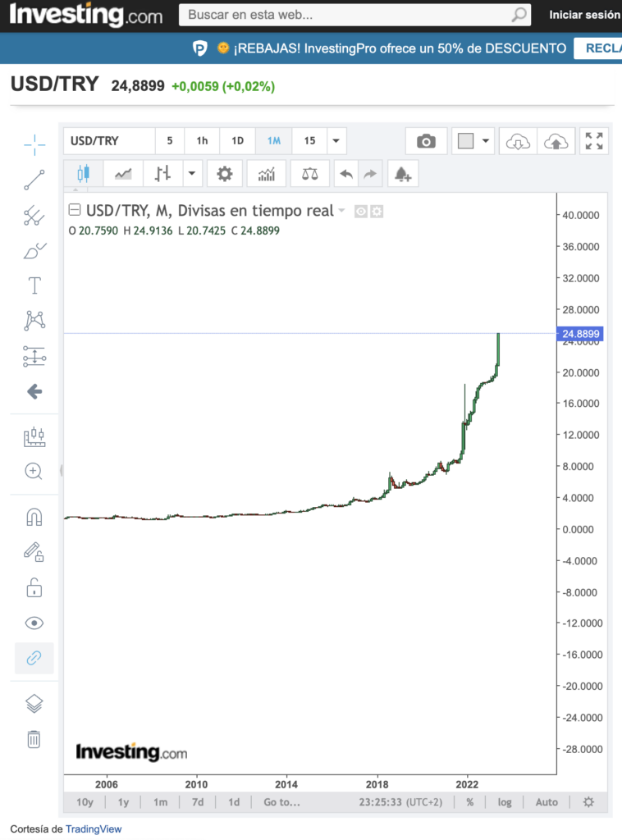Undo the last chart action
This screenshot has height=840, width=622.
346,174
